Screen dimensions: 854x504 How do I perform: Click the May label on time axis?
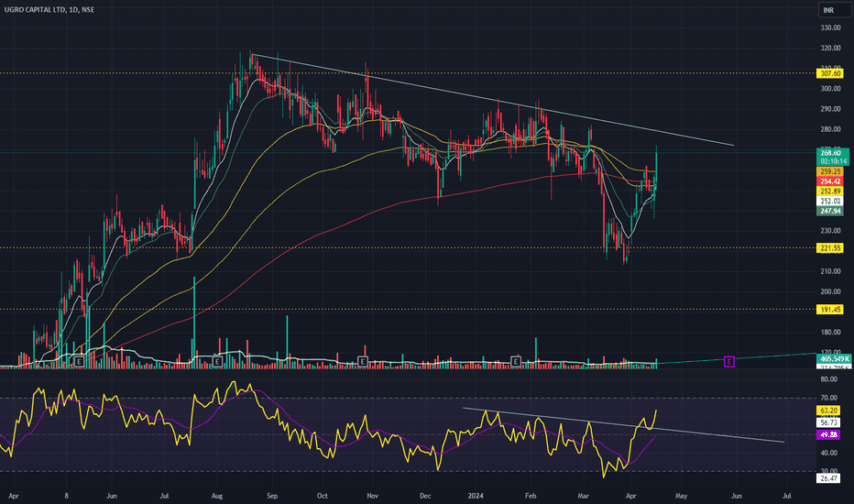[681, 496]
